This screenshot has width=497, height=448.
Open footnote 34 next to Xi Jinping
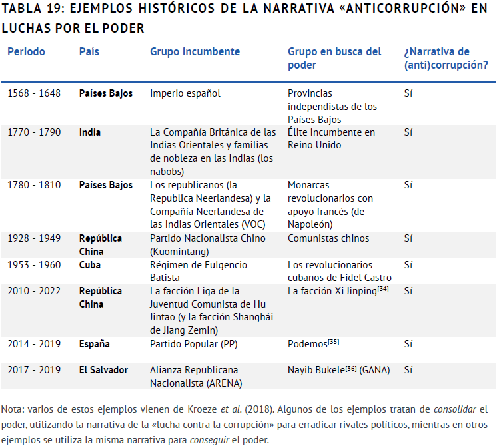click(x=383, y=288)
